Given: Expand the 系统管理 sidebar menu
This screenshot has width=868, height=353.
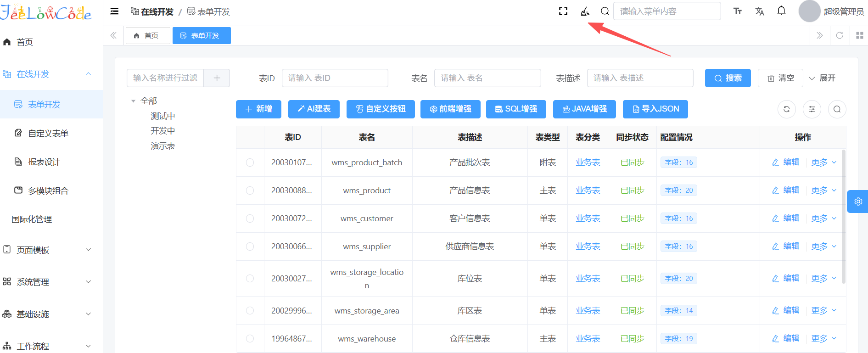Looking at the screenshot, I should [51, 282].
